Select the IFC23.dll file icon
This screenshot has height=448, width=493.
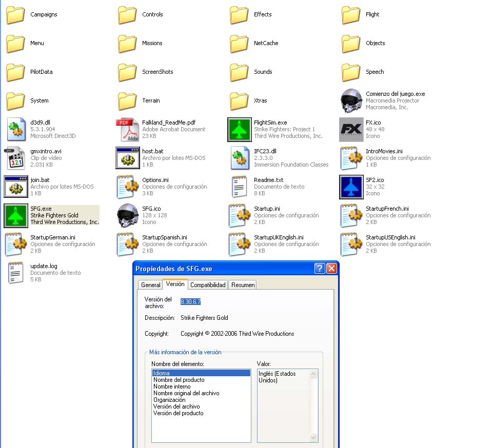coord(240,158)
